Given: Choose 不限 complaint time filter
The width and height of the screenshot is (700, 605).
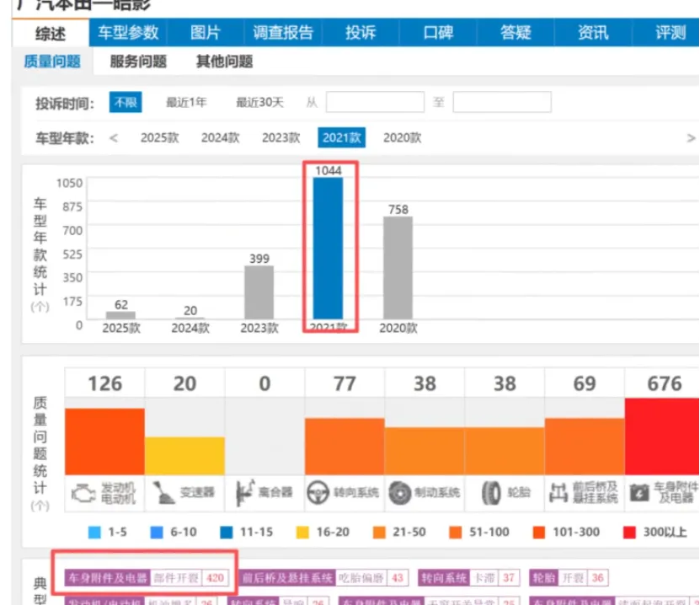Looking at the screenshot, I should [x=126, y=102].
